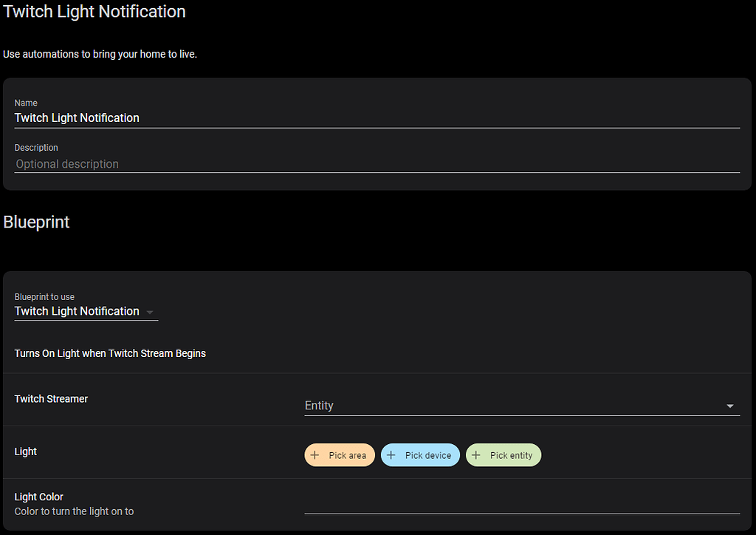Click the Optional description field
The image size is (756, 535).
pos(221,163)
